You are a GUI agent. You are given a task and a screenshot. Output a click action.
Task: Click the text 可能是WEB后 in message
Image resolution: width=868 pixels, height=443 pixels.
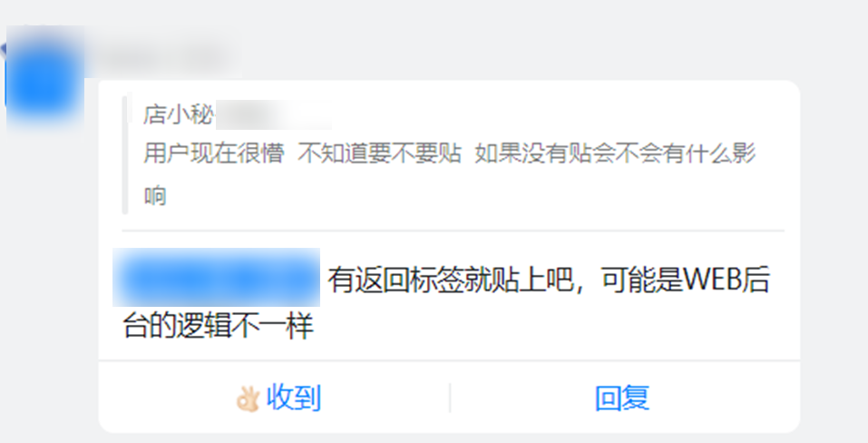pyautogui.click(x=686, y=280)
